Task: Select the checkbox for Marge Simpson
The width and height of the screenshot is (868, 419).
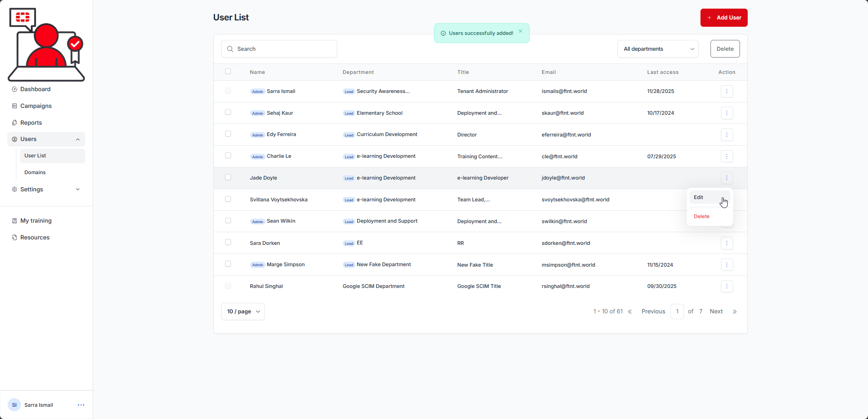Action: tap(228, 264)
